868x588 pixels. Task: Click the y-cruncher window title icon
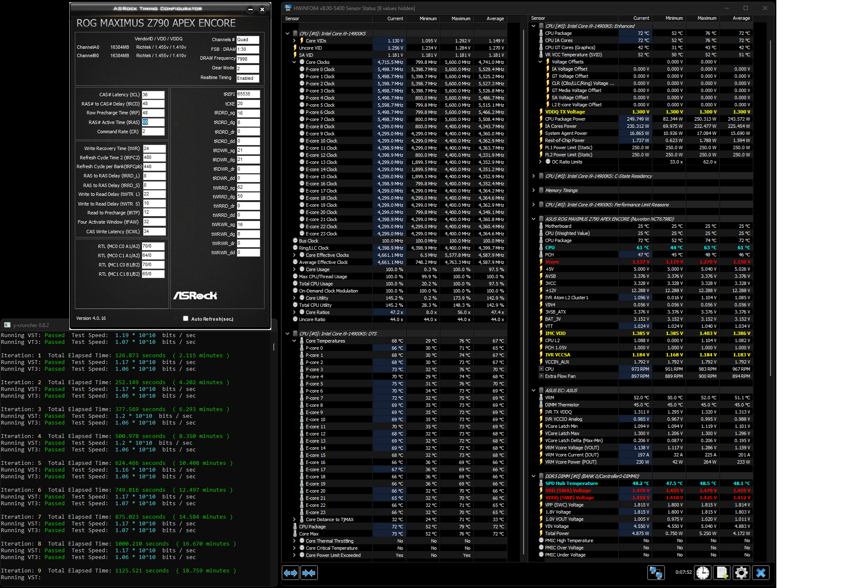(7, 325)
